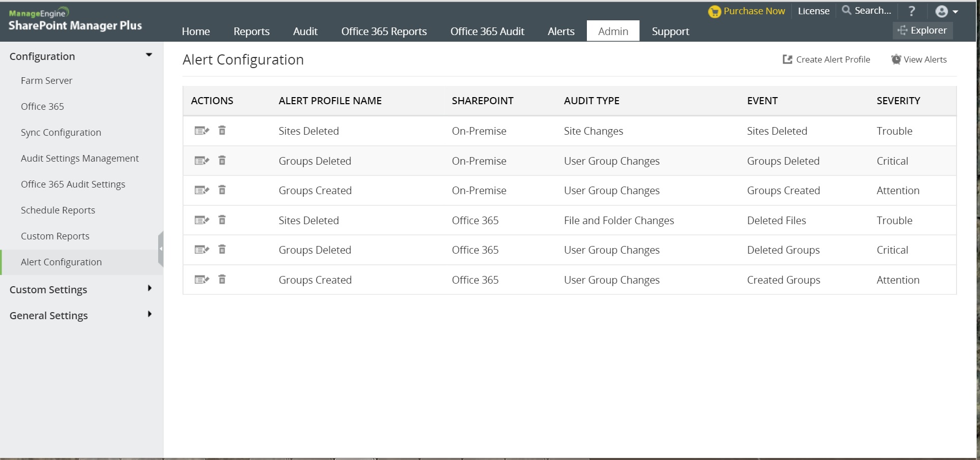The width and height of the screenshot is (980, 460).
Task: Click the Search field in header
Action: (867, 11)
